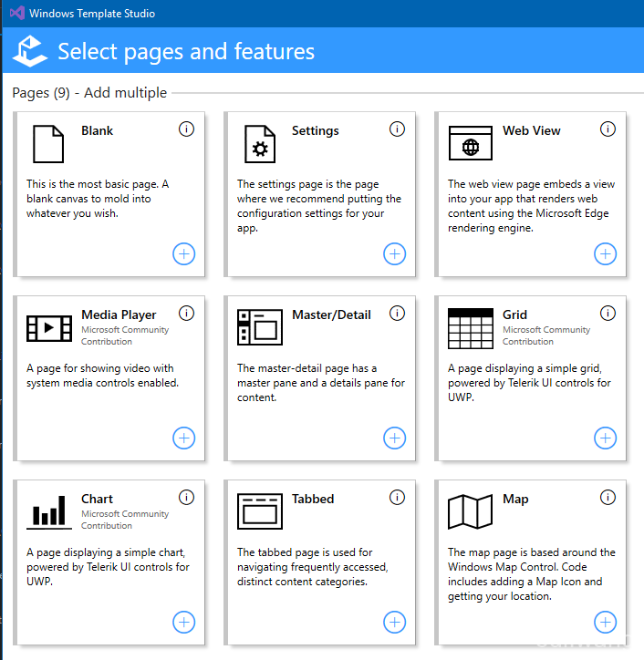Show info for the Map page
Screen dimensions: 644x660
pyautogui.click(x=608, y=498)
